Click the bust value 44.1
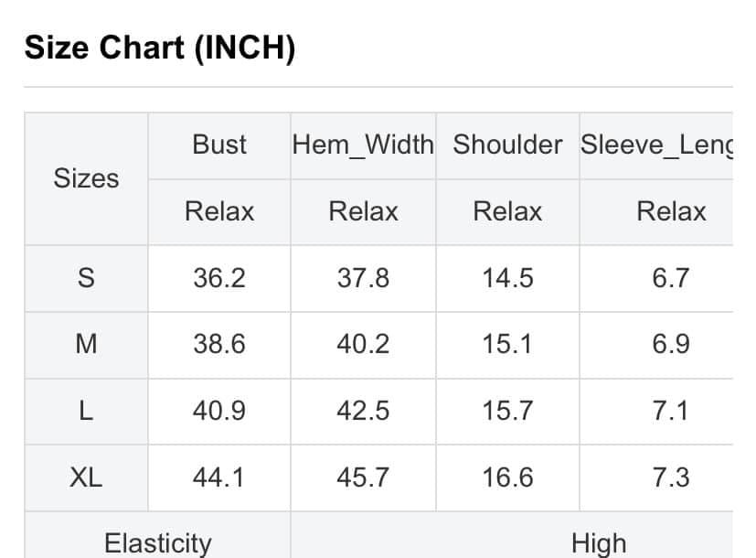The width and height of the screenshot is (756, 558). click(x=219, y=478)
